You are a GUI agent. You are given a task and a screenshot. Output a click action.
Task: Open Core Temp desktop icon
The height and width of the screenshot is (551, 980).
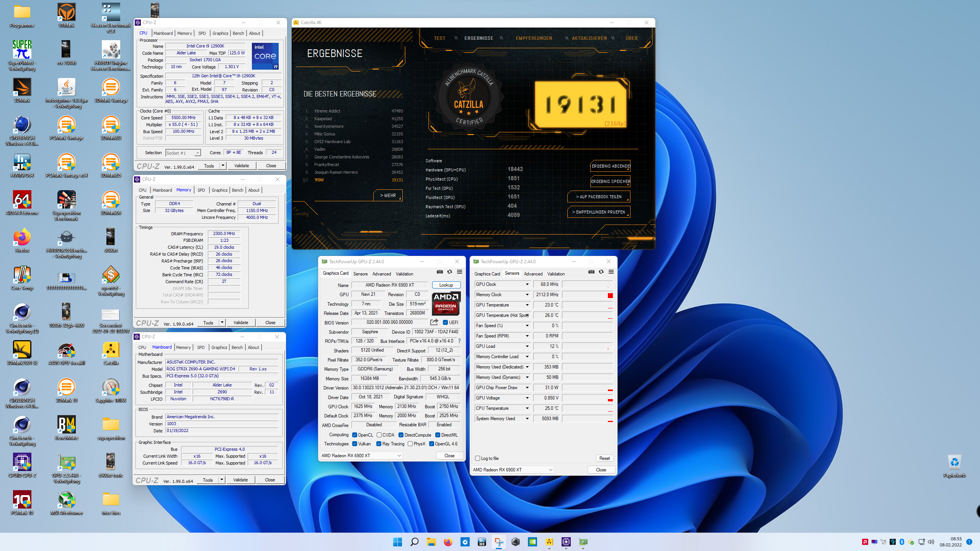(x=22, y=278)
